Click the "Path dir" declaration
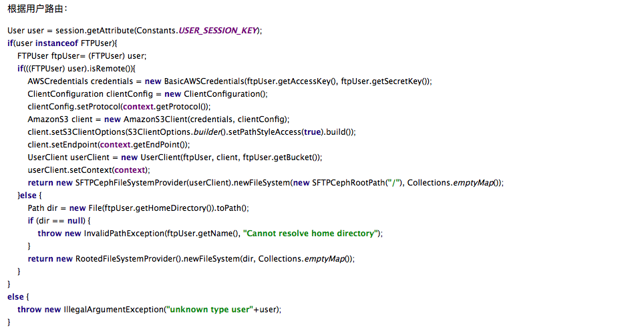644x331 pixels. tap(43, 208)
